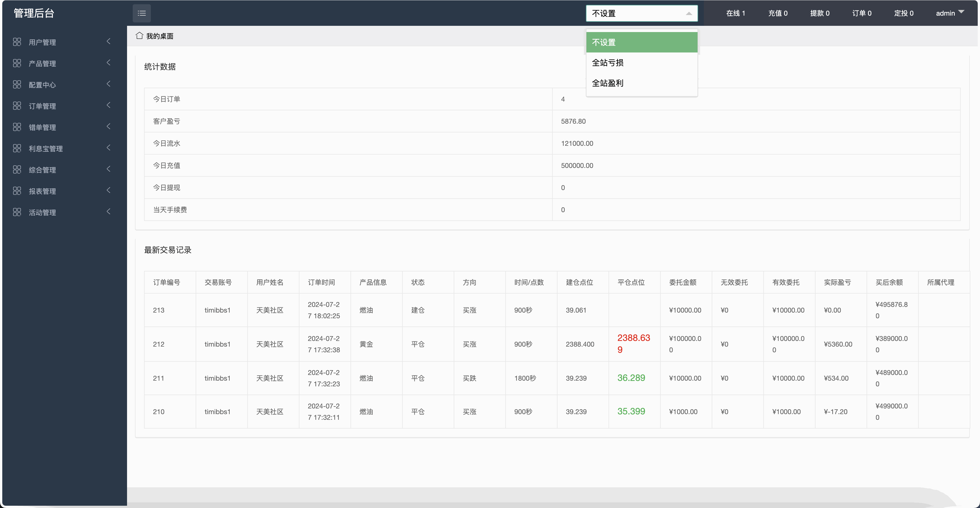The width and height of the screenshot is (980, 508).
Task: Click the grid icon next to 产品管理
Action: 17,63
